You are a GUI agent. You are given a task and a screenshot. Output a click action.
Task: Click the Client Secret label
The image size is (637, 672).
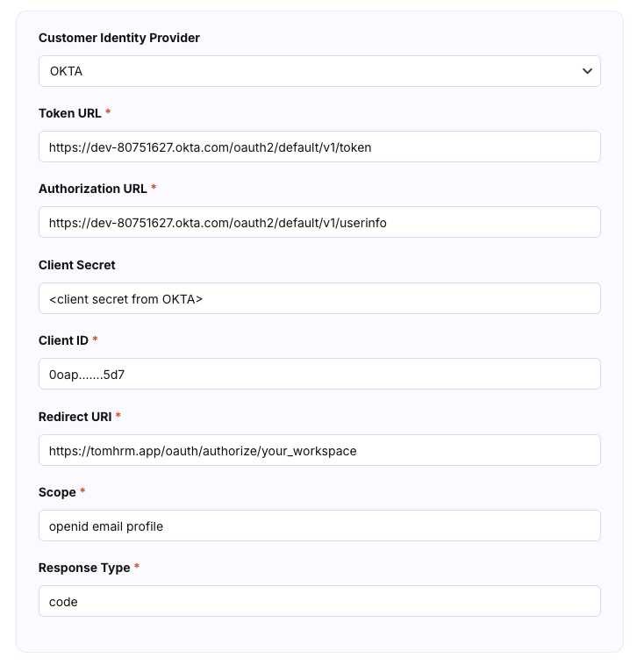coord(77,265)
